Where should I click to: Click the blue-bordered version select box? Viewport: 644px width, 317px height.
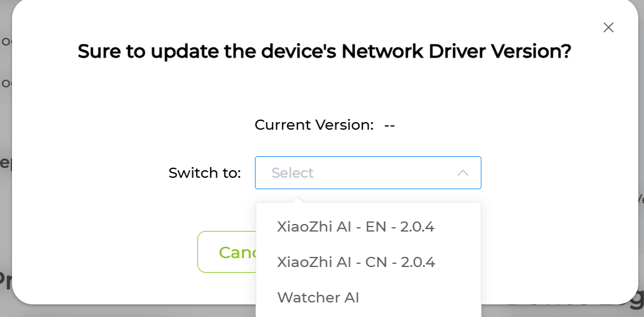pyautogui.click(x=368, y=173)
